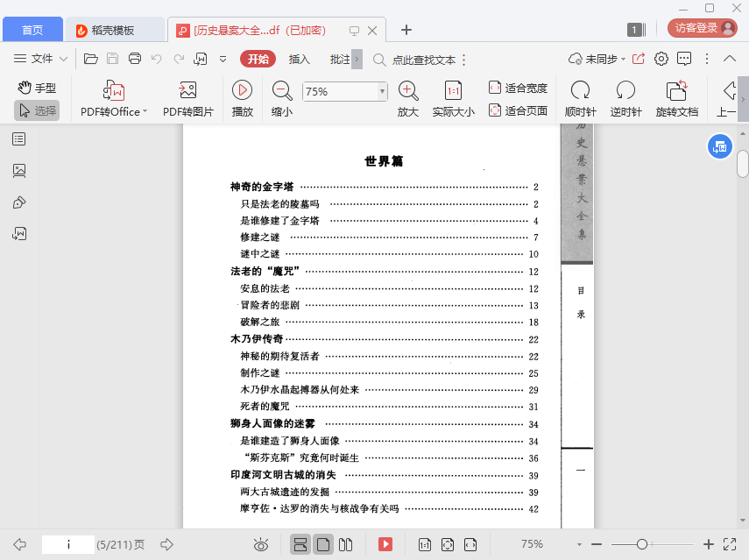
Task: Open PDF转Office conversion
Action: pos(114,99)
